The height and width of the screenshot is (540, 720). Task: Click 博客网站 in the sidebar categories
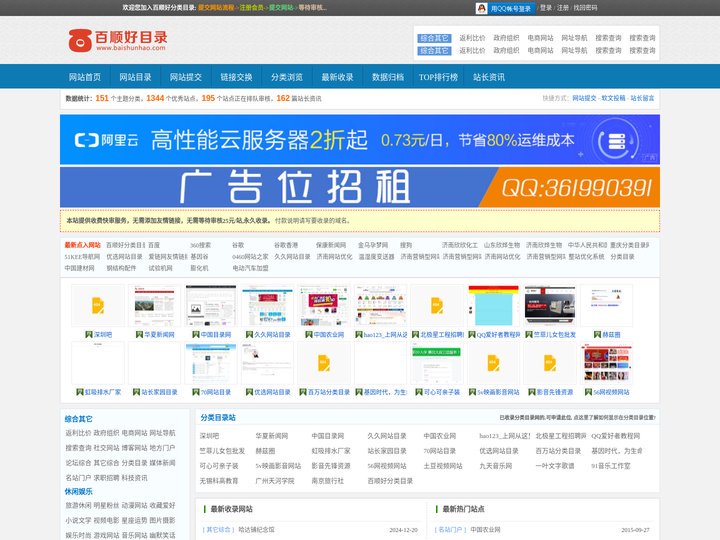click(x=134, y=448)
